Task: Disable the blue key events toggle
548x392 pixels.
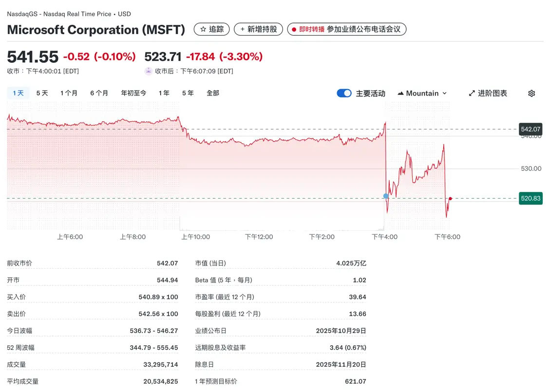Action: click(x=344, y=93)
